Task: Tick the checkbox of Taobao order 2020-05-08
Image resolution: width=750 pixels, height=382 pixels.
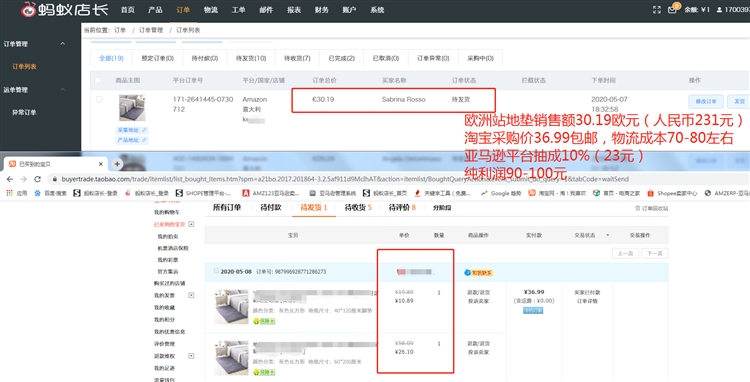Action: pos(216,271)
